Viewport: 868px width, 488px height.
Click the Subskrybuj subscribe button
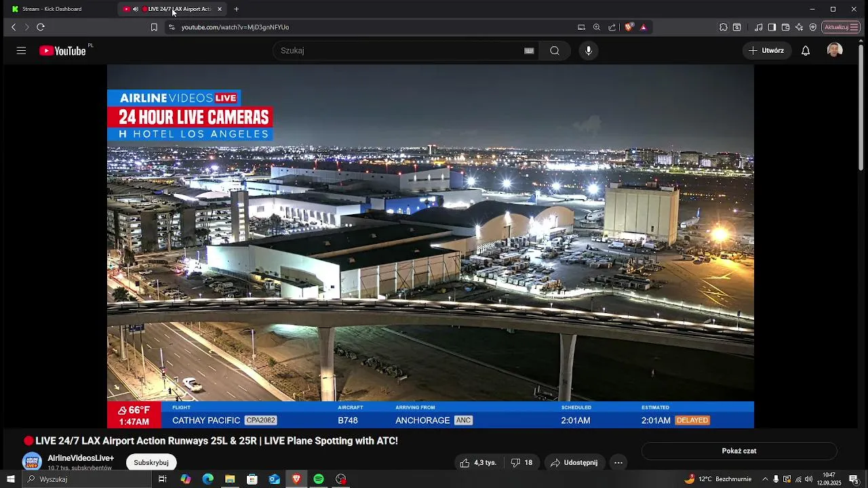(151, 462)
